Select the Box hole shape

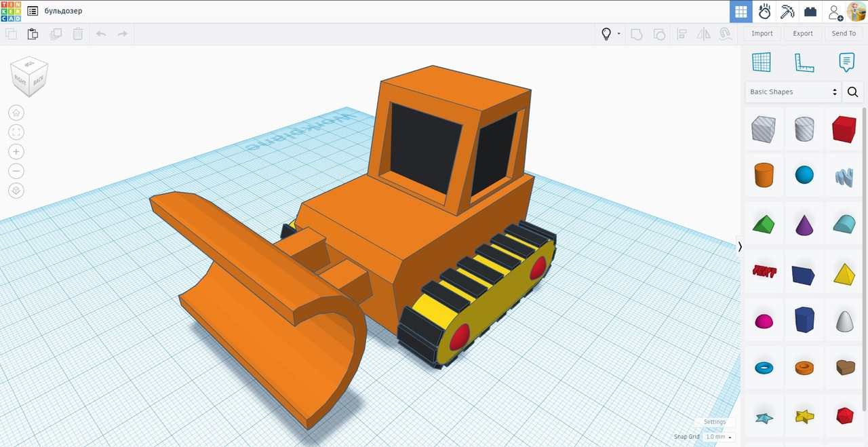pyautogui.click(x=764, y=129)
